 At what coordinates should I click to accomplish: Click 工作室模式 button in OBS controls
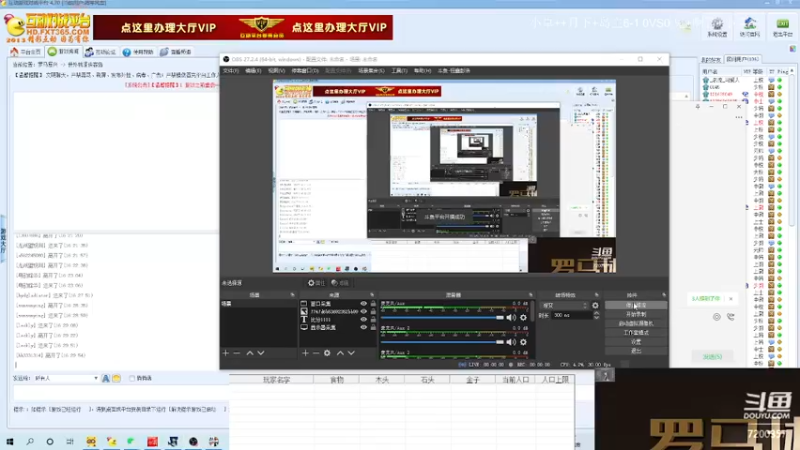tap(636, 333)
